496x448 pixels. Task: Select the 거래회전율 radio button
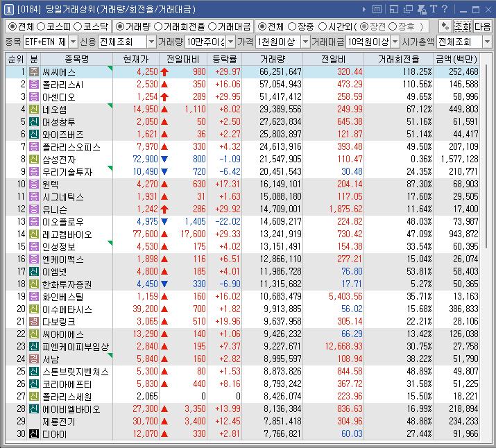(158, 26)
